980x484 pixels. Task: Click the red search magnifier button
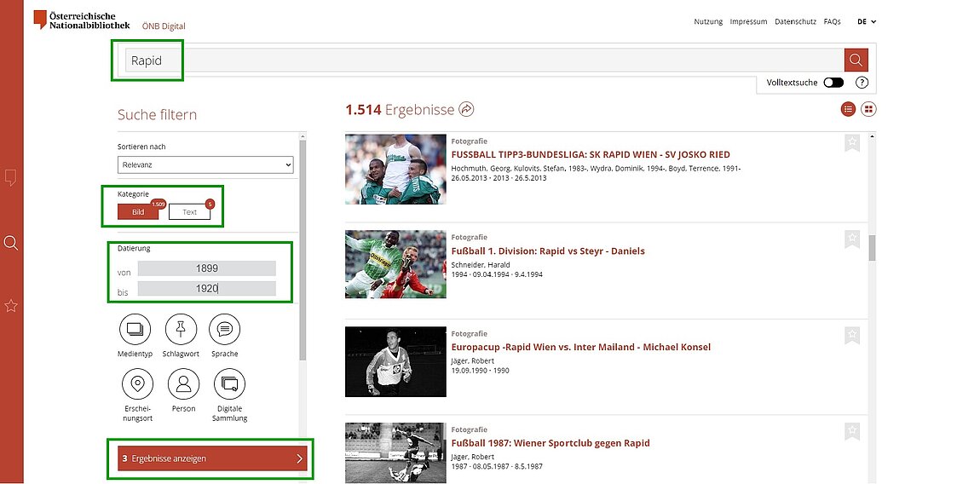click(x=856, y=60)
